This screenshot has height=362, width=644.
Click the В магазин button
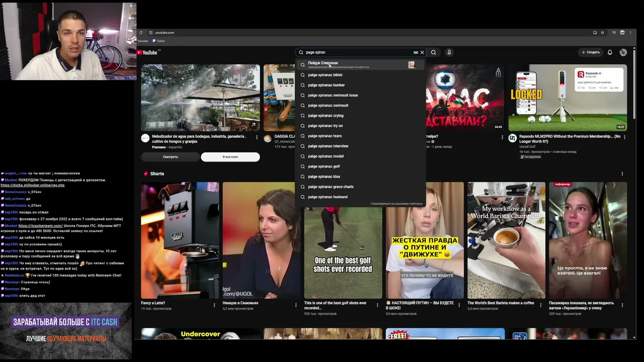click(230, 157)
